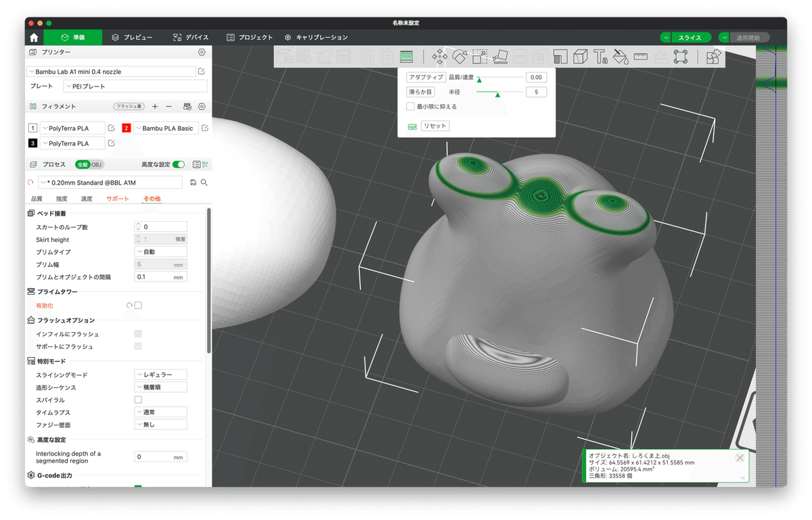This screenshot has width=812, height=520.
Task: Select the Rotate tool in toolbar
Action: coord(459,57)
